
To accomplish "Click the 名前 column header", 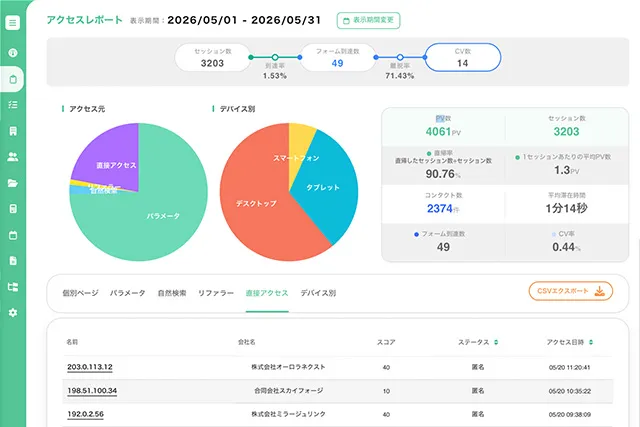I will [72, 342].
